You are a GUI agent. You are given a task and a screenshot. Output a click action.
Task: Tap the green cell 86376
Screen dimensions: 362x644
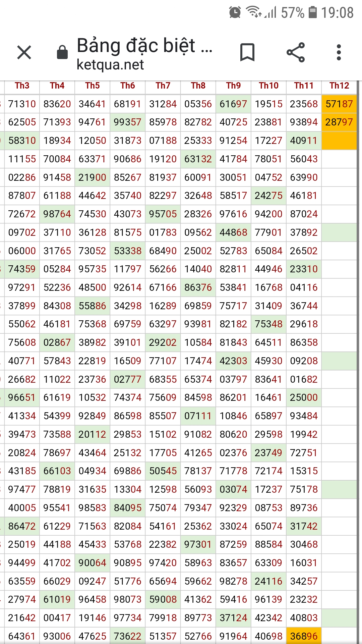point(198,287)
